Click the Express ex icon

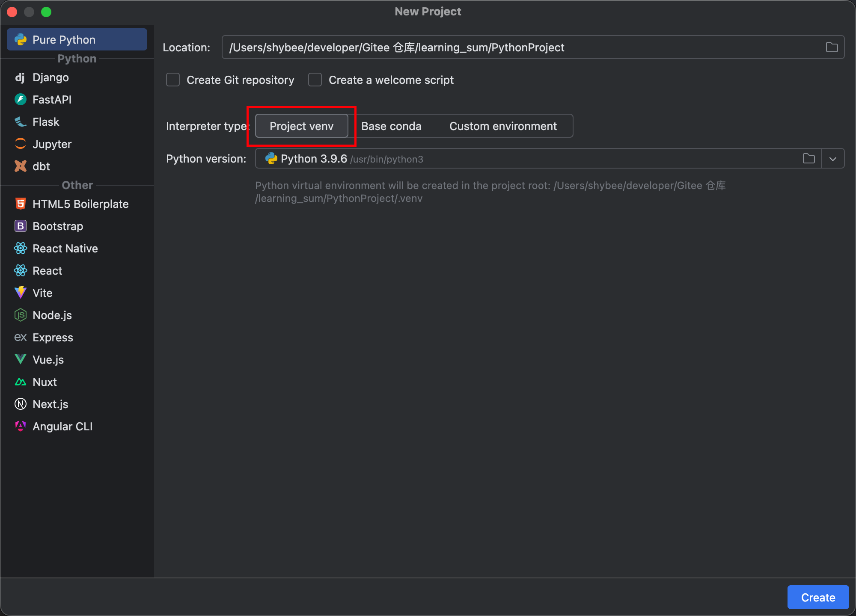coord(21,337)
